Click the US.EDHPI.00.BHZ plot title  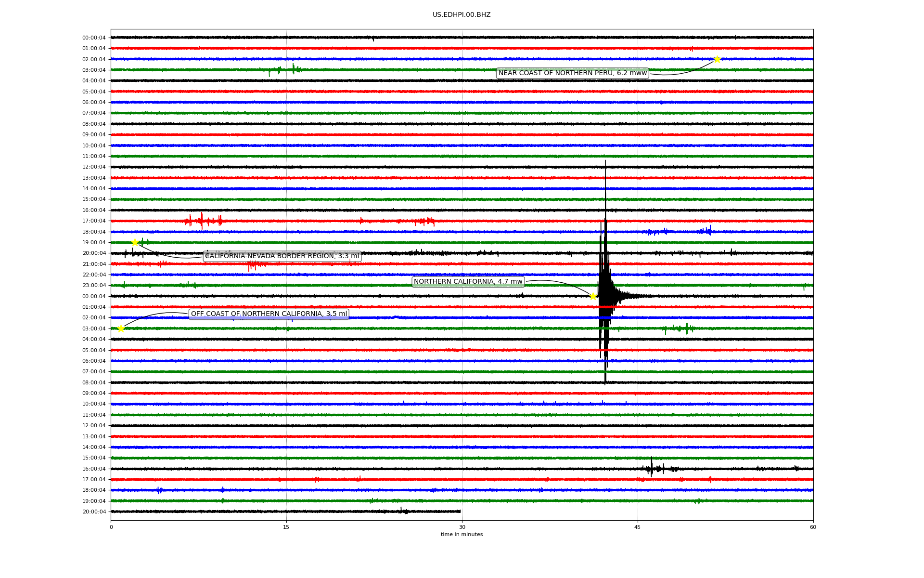click(x=461, y=15)
